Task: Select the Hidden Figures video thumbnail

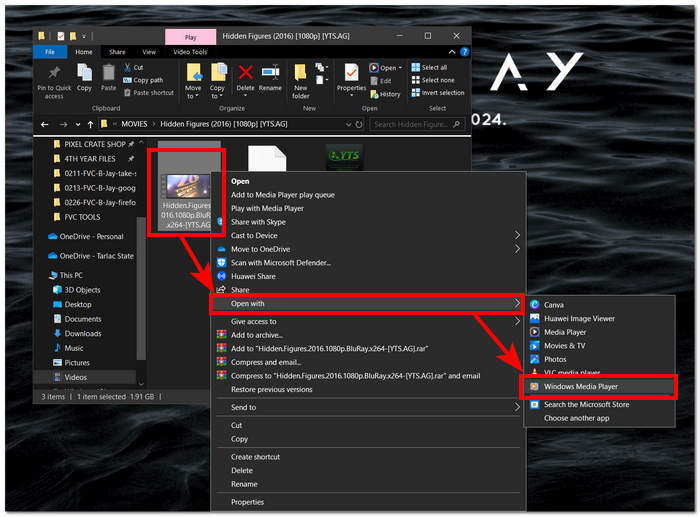Action: pyautogui.click(x=187, y=188)
